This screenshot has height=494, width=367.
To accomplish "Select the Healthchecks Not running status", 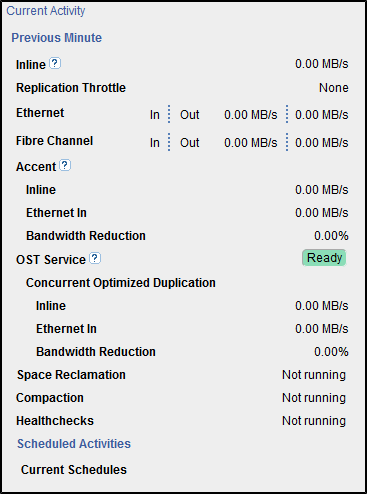I will pyautogui.click(x=314, y=421).
